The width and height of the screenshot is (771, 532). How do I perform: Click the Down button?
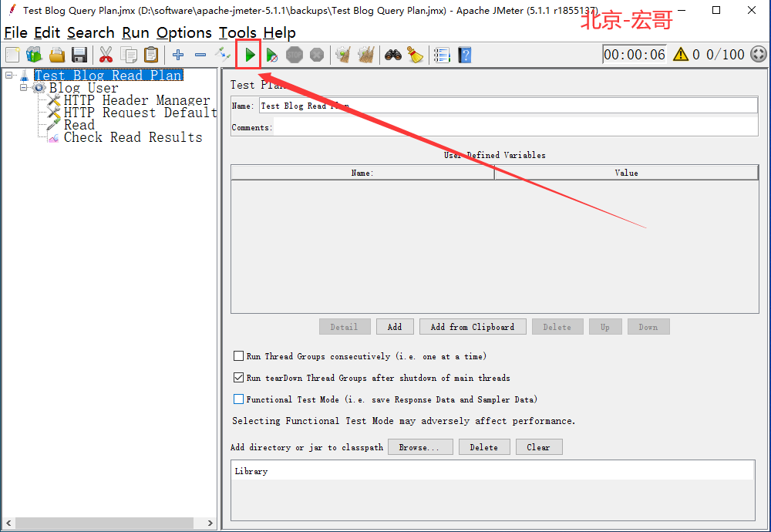(648, 326)
